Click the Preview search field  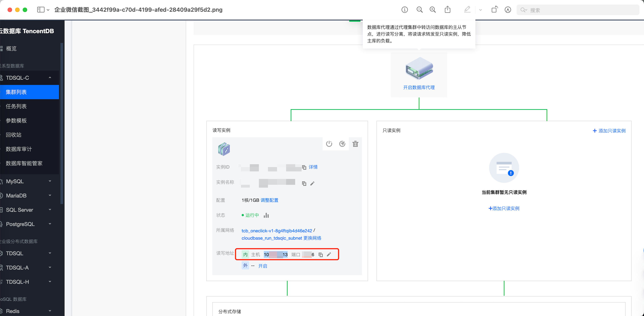pos(578,10)
